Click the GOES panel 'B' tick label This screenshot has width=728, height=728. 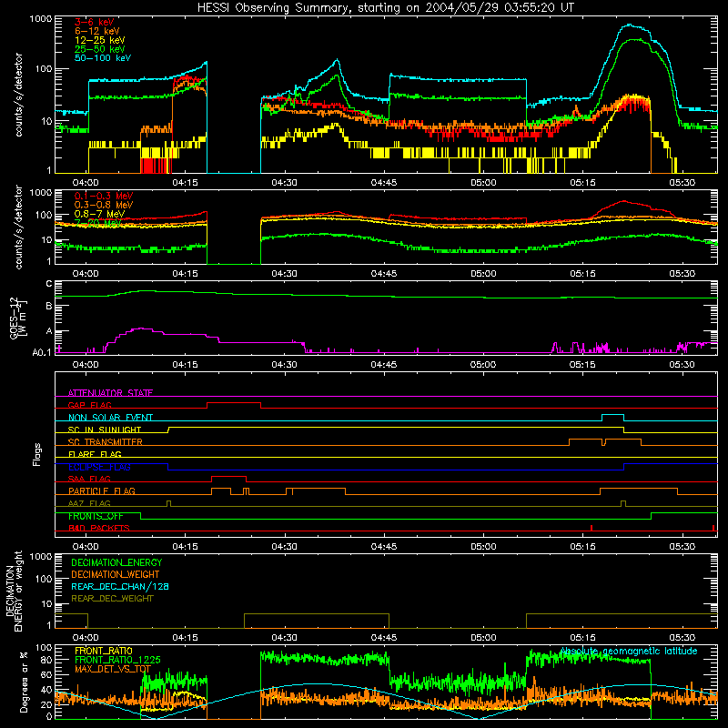coord(49,306)
